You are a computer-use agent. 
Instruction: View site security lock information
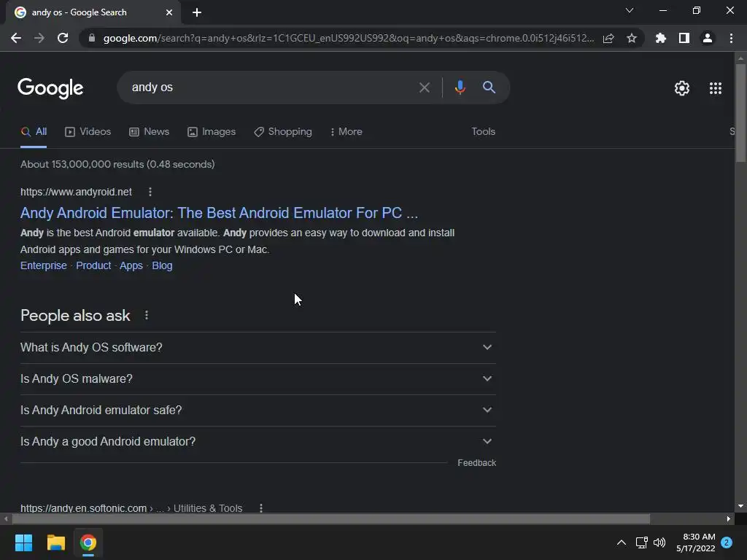pos(92,38)
